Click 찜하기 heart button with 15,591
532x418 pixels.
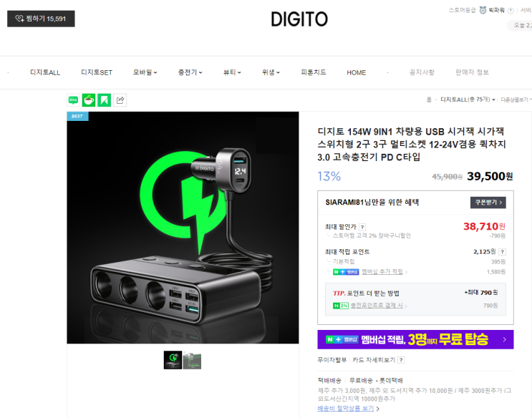41,19
